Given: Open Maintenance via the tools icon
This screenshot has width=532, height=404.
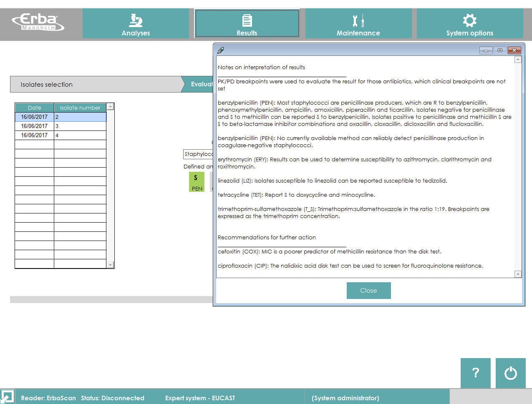Looking at the screenshot, I should click(358, 20).
